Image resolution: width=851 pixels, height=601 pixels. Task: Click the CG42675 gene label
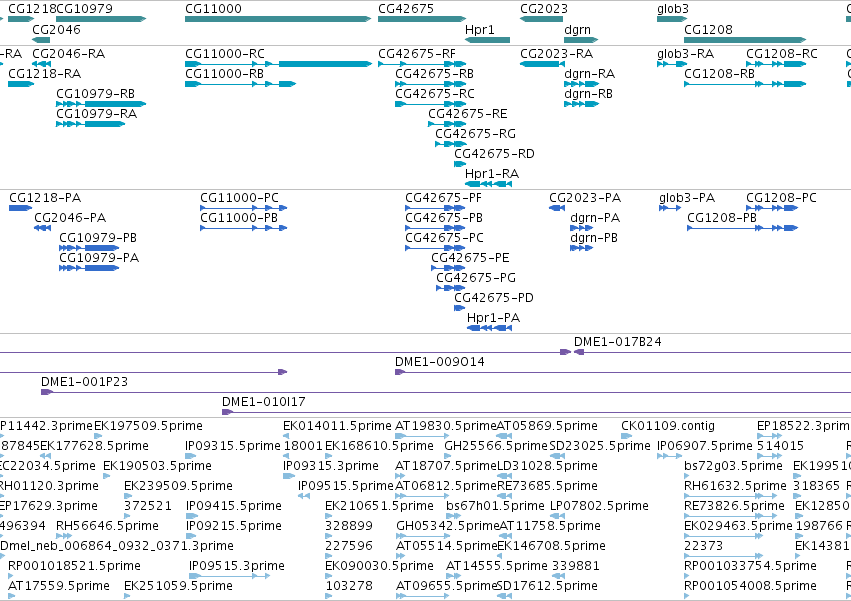[x=406, y=9]
